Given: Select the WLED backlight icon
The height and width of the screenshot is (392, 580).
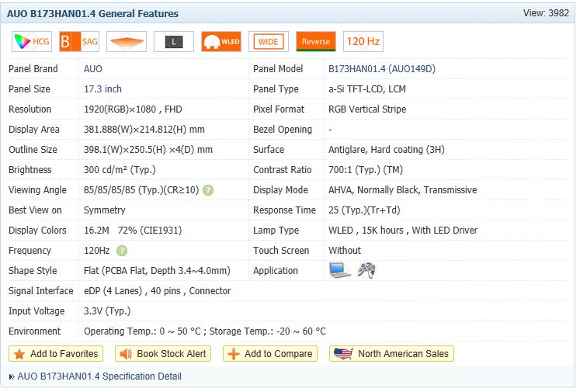Looking at the screenshot, I should click(221, 41).
